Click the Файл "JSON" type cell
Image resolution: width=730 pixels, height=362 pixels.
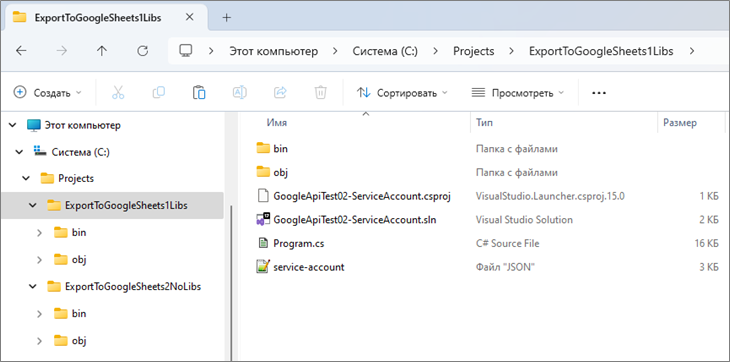[x=506, y=267]
